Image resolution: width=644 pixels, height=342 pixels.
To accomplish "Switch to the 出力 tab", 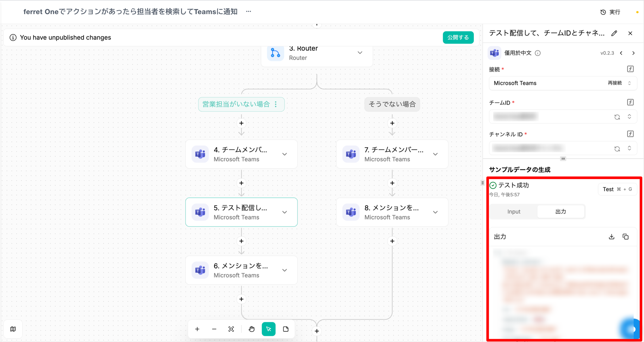I will 560,211.
